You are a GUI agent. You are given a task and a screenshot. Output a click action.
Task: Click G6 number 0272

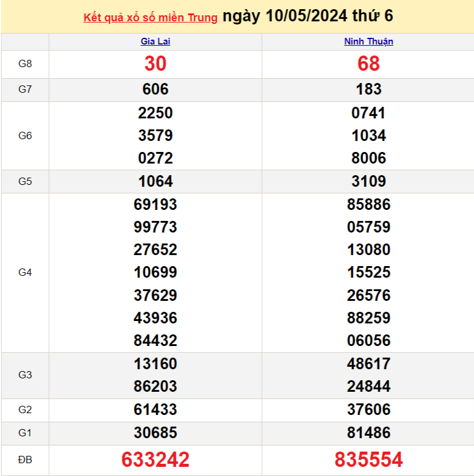[x=156, y=158]
